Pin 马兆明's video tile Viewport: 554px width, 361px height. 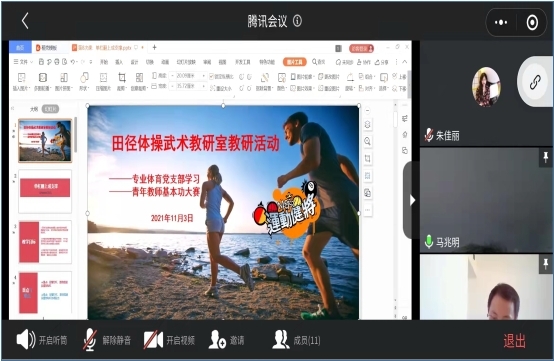546,156
